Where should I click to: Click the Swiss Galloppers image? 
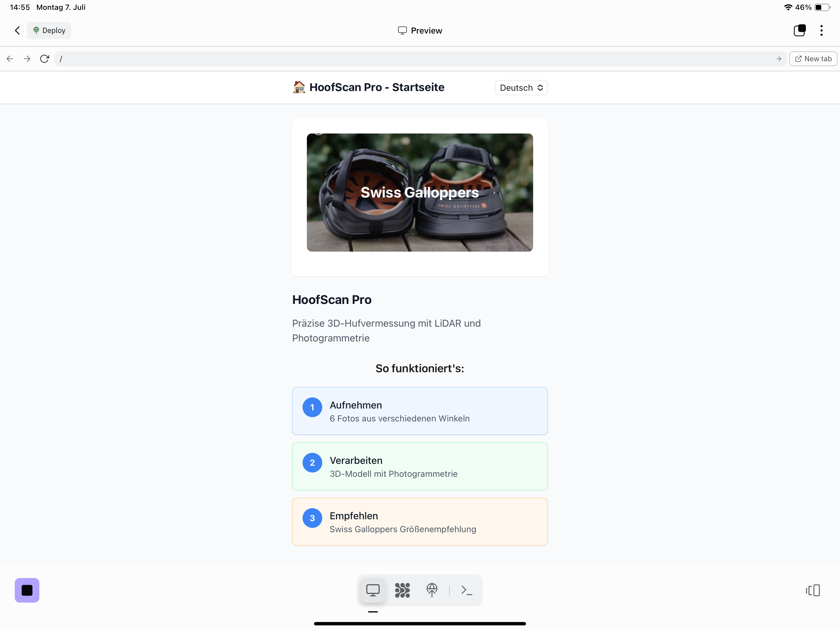pos(420,192)
